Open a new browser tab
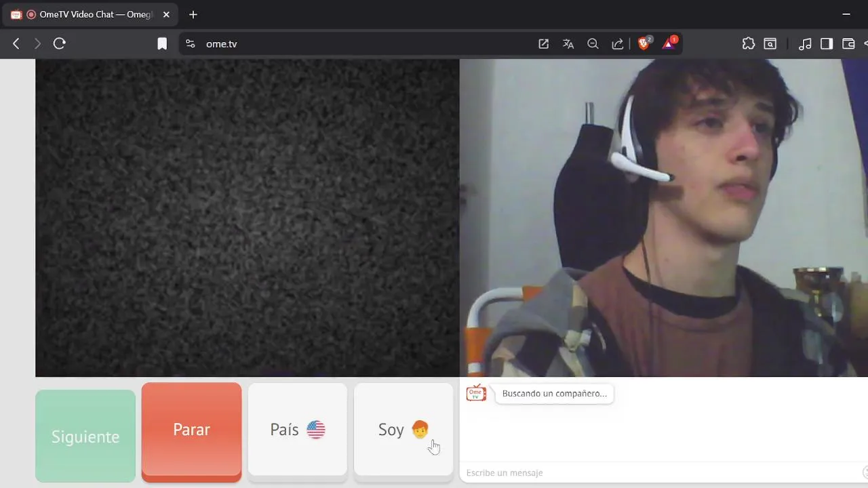Image resolution: width=868 pixels, height=488 pixels. 193,14
